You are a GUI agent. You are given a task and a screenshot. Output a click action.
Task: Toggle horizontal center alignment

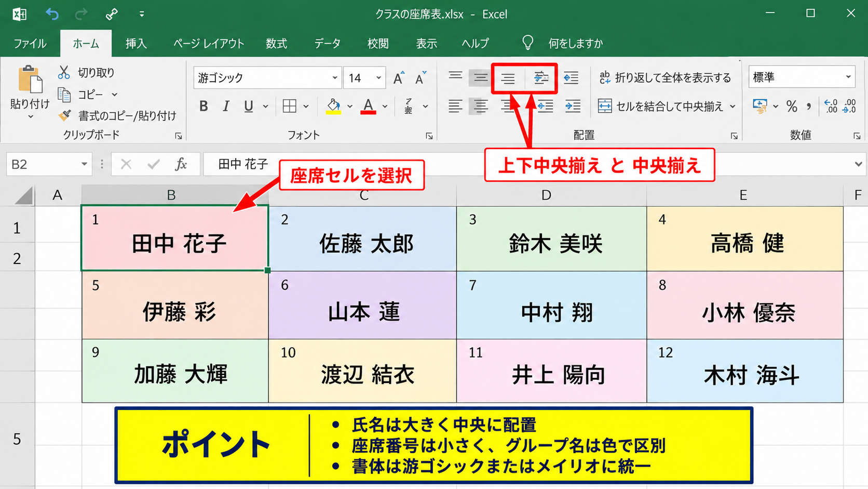click(480, 107)
